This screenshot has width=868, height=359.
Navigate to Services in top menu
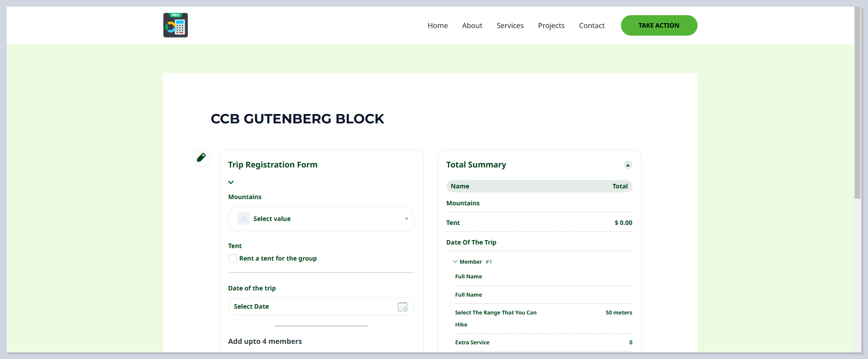(510, 25)
